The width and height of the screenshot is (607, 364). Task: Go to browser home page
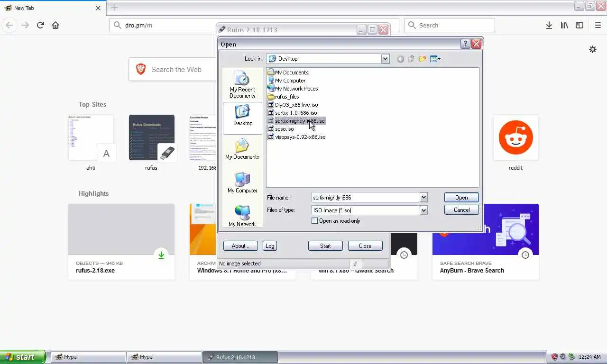coord(55,25)
